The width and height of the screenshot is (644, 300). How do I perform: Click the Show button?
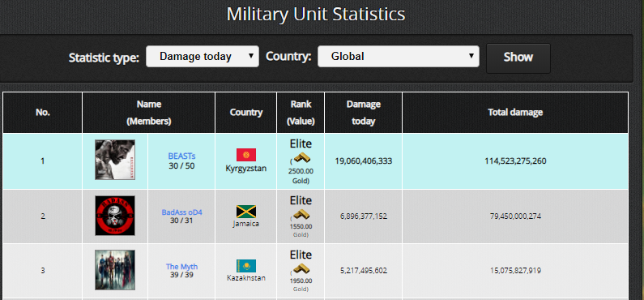pos(518,58)
